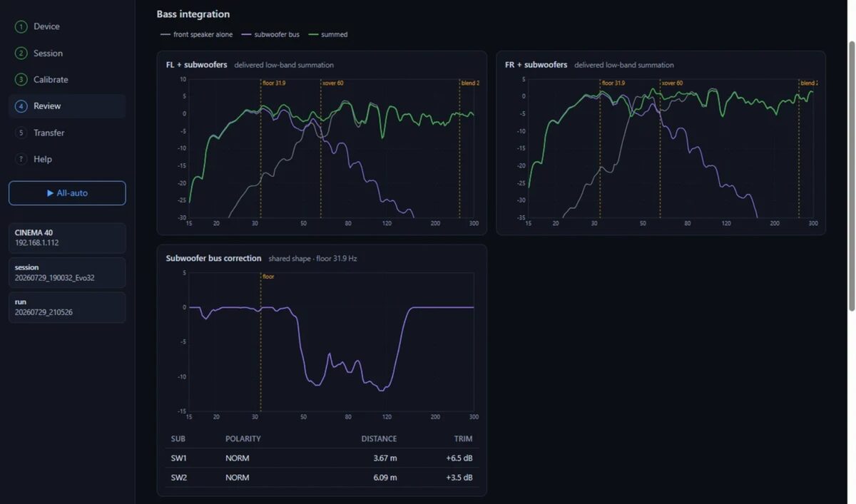Click the xover 60 marker in FL chart
This screenshot has width=856, height=504.
coord(332,83)
